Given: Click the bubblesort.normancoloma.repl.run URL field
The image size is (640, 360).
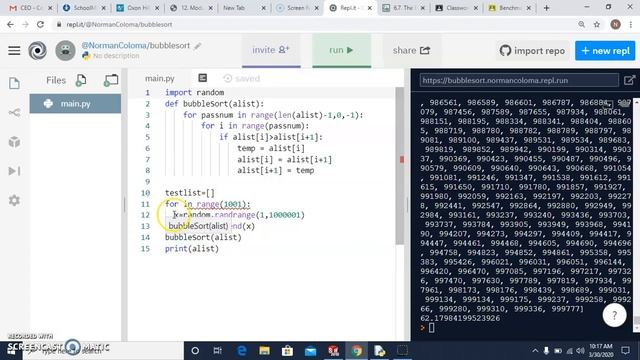Looking at the screenshot, I should pos(519,80).
